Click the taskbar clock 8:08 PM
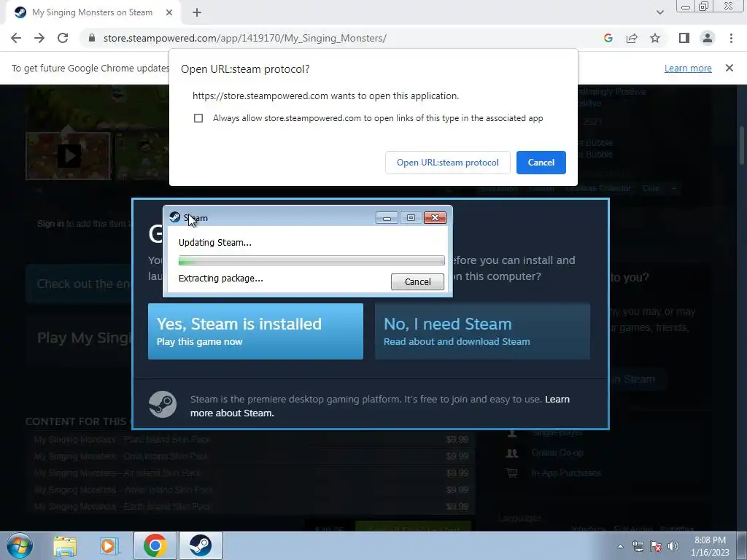Viewport: 747px width, 560px height. (x=710, y=546)
